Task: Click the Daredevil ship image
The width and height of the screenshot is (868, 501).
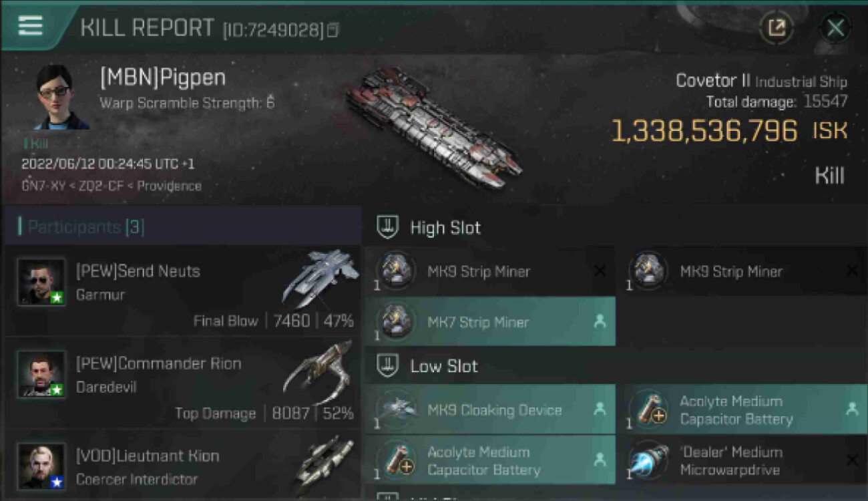Action: point(318,372)
